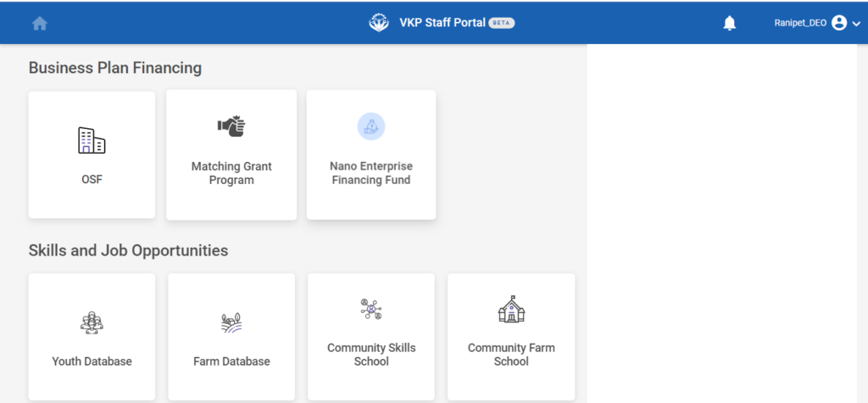
Task: Open the Ranipet_DEO username menu
Action: (799, 24)
